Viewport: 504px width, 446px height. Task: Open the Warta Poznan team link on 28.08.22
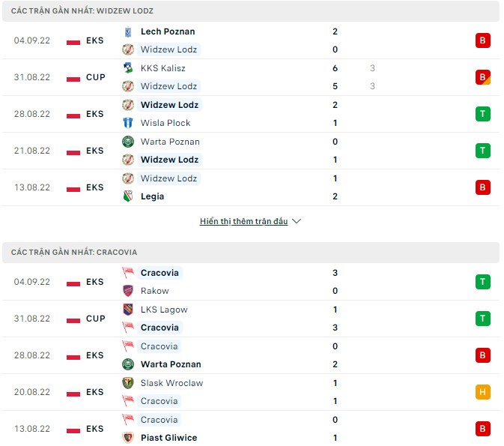pyautogui.click(x=171, y=364)
